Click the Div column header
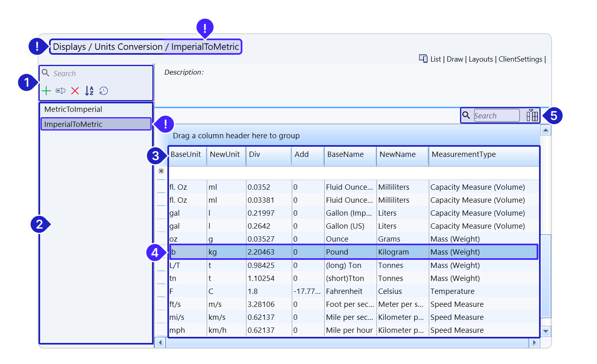This screenshot has height=364, width=597. pyautogui.click(x=255, y=154)
